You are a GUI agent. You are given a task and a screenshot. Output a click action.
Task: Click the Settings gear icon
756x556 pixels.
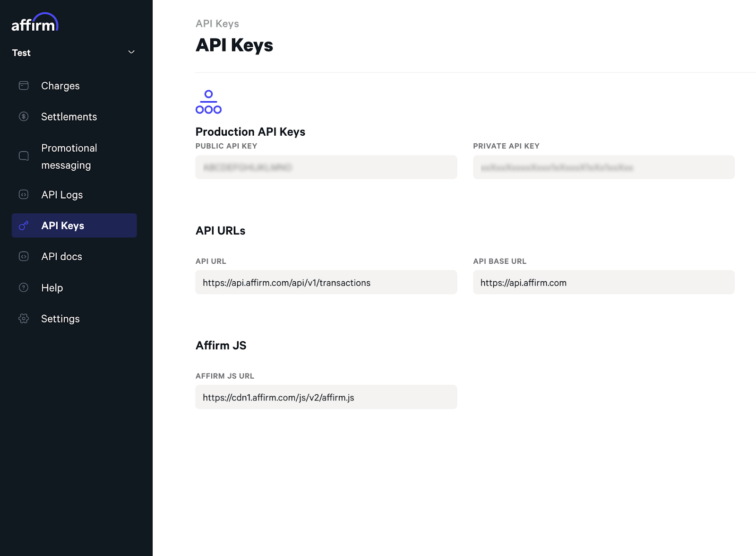coord(24,319)
